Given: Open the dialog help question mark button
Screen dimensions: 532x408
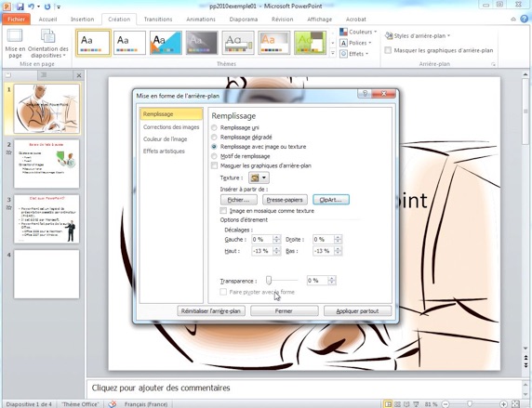Looking at the screenshot, I should tap(365, 94).
